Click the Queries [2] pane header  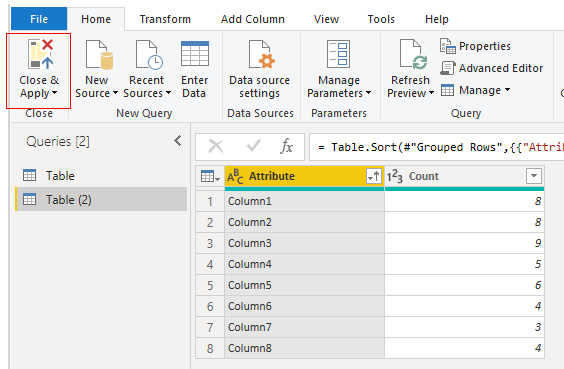[58, 141]
